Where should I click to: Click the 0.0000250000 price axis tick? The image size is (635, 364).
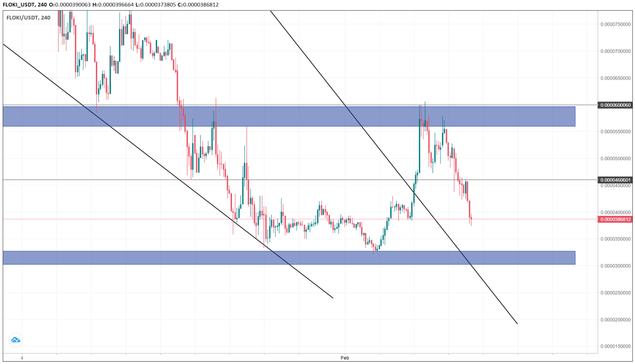point(616,293)
